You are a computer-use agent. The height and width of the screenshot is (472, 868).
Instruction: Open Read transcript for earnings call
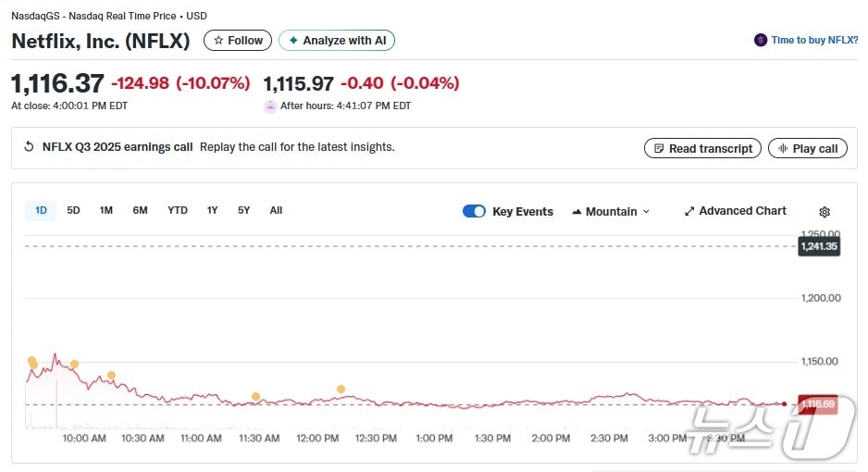(702, 148)
